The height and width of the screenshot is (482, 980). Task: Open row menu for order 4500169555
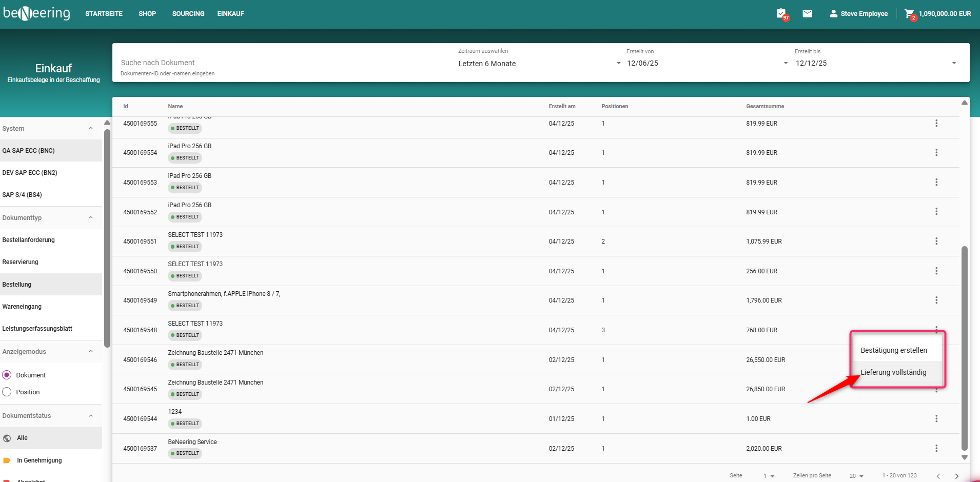click(936, 123)
